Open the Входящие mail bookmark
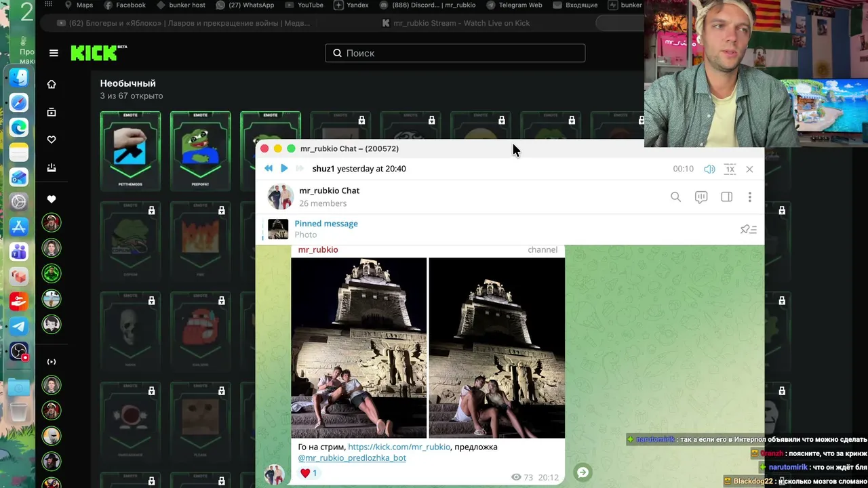The height and width of the screenshot is (488, 868). [575, 5]
